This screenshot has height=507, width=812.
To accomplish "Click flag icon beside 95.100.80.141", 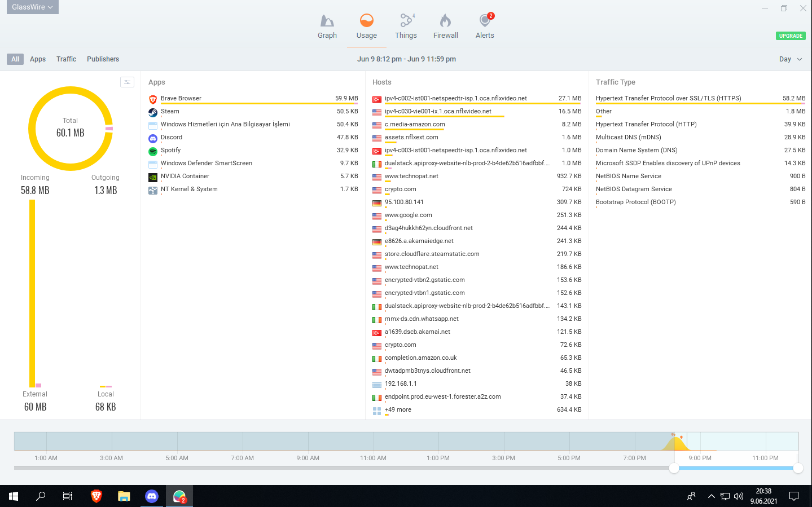I will (377, 203).
